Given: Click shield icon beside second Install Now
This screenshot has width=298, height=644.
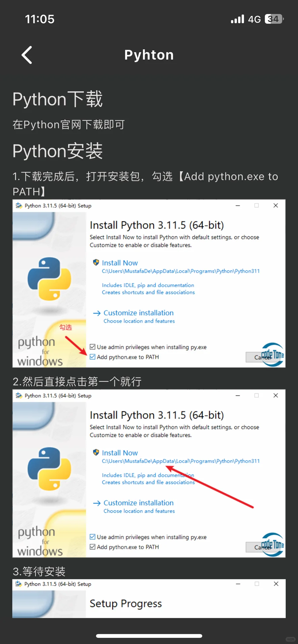Looking at the screenshot, I should 96,452.
